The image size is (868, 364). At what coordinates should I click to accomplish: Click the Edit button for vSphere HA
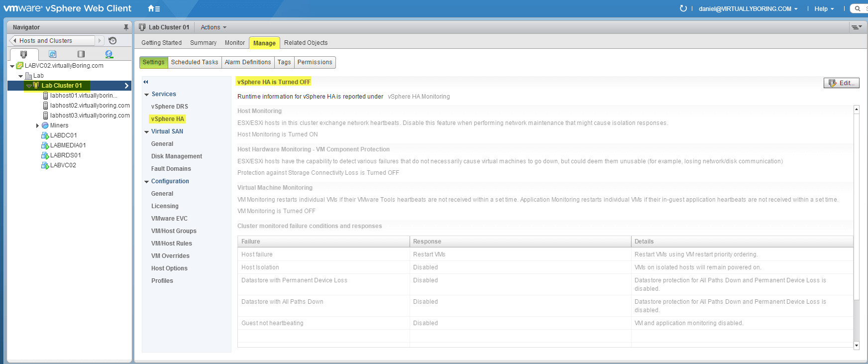[841, 83]
